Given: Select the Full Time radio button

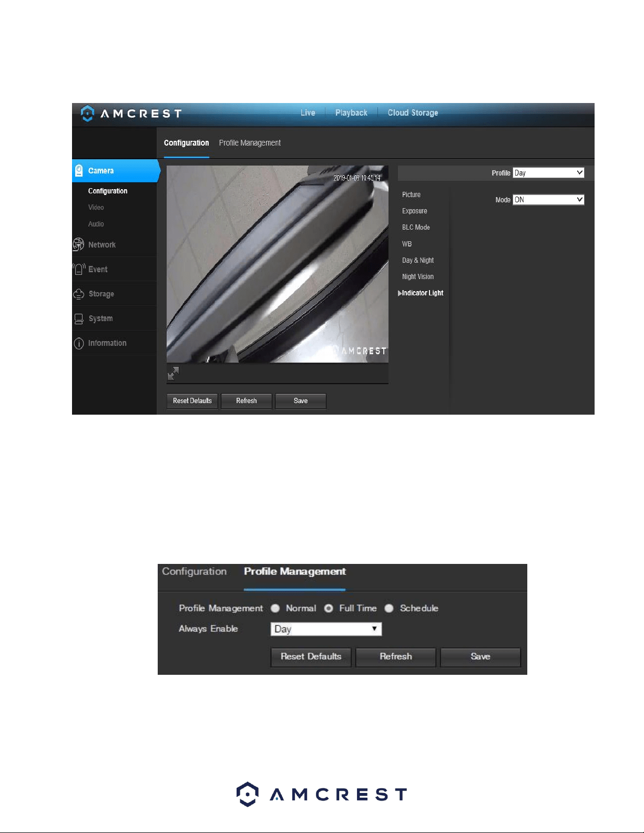Looking at the screenshot, I should pos(329,608).
